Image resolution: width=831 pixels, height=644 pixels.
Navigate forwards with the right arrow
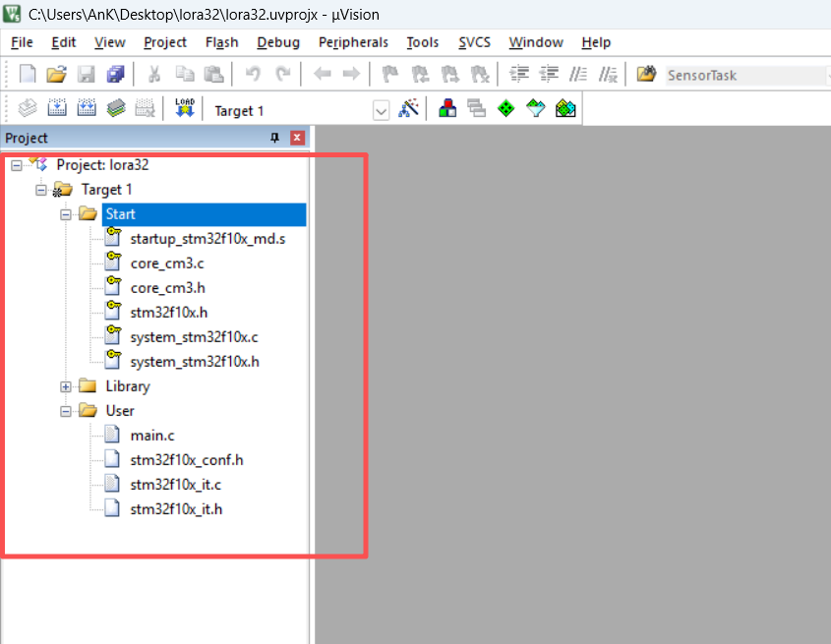351,74
